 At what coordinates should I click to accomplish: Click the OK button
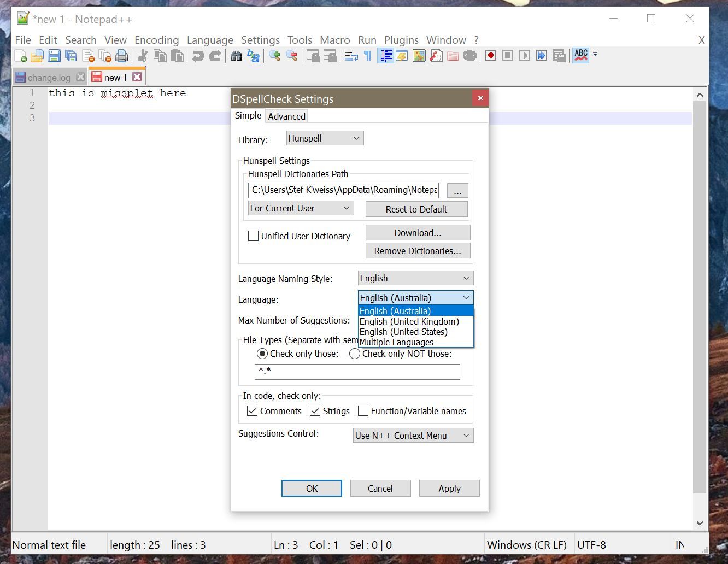(312, 489)
